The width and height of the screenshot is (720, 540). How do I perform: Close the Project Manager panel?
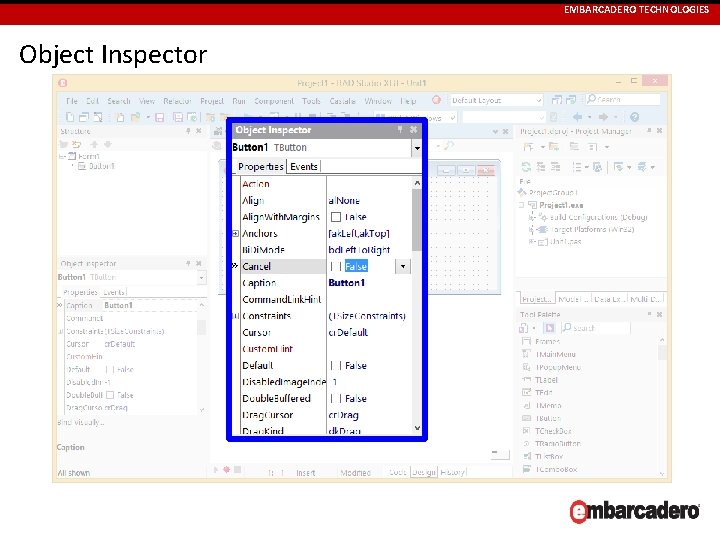pos(659,131)
